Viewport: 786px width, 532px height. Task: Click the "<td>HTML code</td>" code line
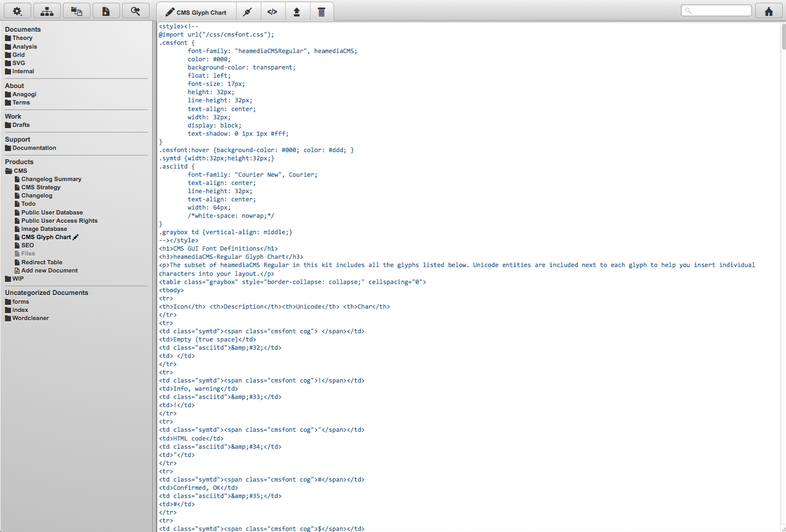(x=191, y=438)
